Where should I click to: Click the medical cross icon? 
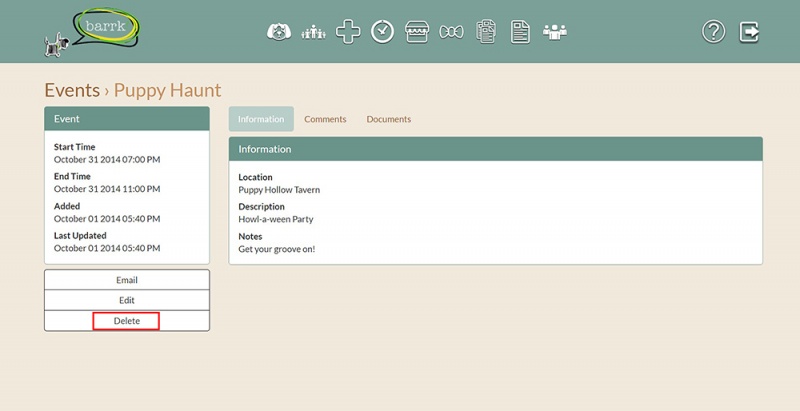[x=348, y=32]
